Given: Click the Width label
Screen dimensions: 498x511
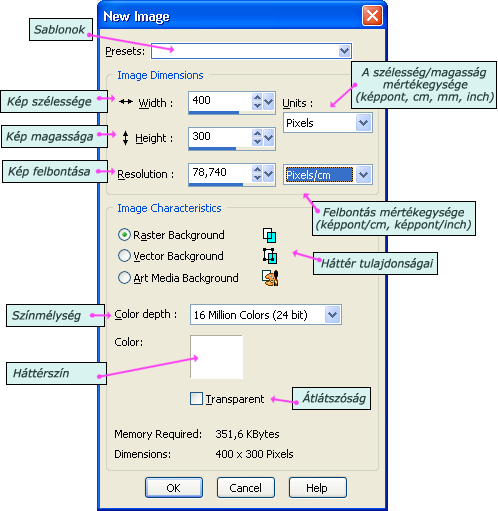Looking at the screenshot, I should click(156, 103).
